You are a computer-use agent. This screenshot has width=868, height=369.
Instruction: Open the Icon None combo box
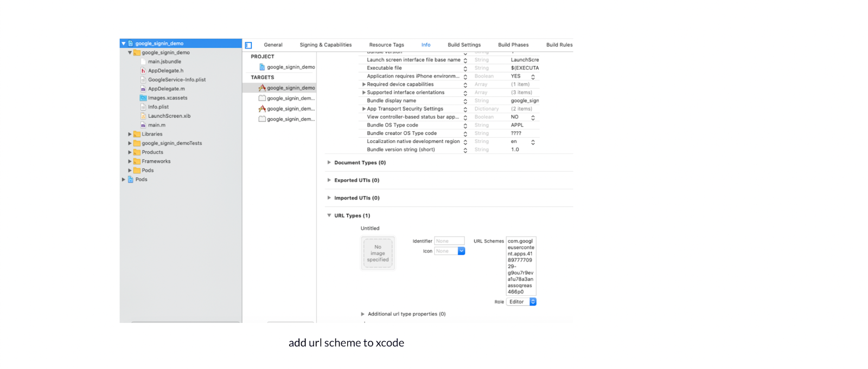point(450,251)
